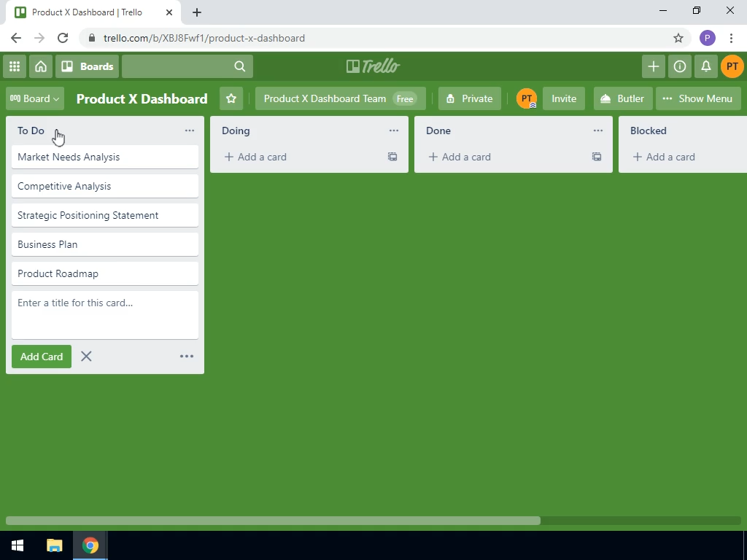Open a new browser tab

pyautogui.click(x=197, y=12)
